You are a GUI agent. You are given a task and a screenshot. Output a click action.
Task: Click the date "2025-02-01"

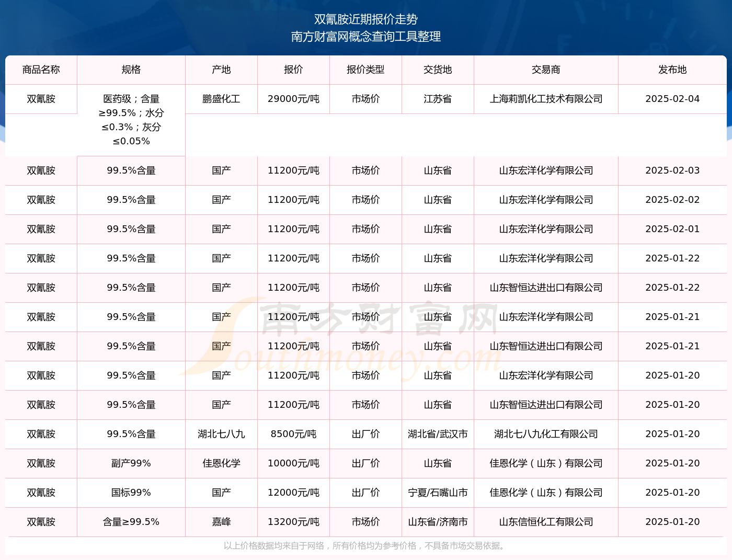point(672,229)
